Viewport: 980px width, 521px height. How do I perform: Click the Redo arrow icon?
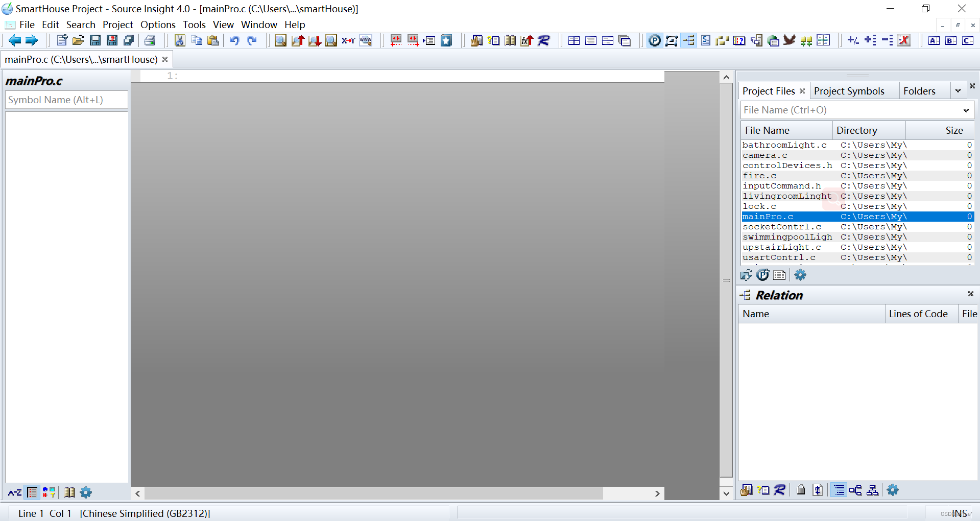click(252, 40)
